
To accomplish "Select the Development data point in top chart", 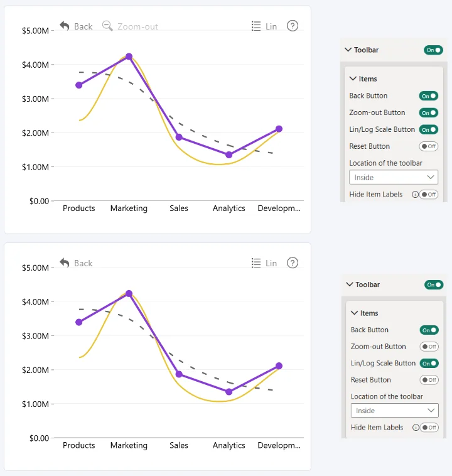I will [279, 129].
